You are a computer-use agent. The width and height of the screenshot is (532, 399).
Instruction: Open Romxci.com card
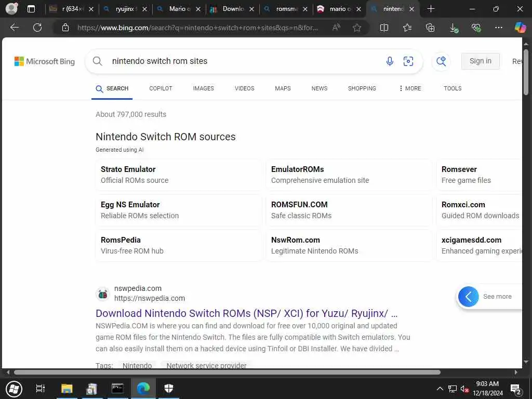(479, 210)
